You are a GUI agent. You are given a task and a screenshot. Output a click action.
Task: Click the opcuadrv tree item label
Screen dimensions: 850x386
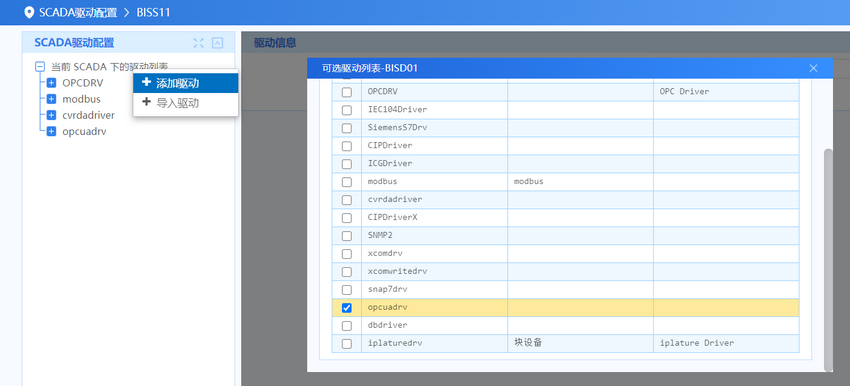point(84,131)
